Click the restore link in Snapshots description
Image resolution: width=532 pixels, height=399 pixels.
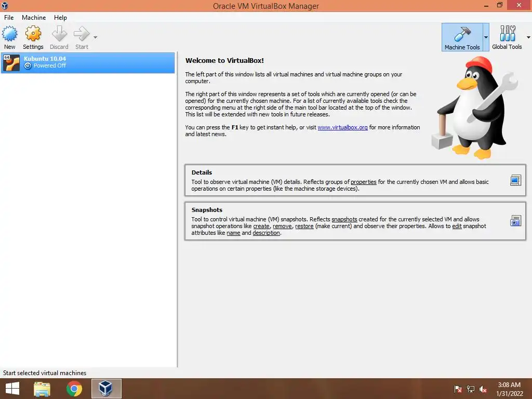(x=304, y=226)
